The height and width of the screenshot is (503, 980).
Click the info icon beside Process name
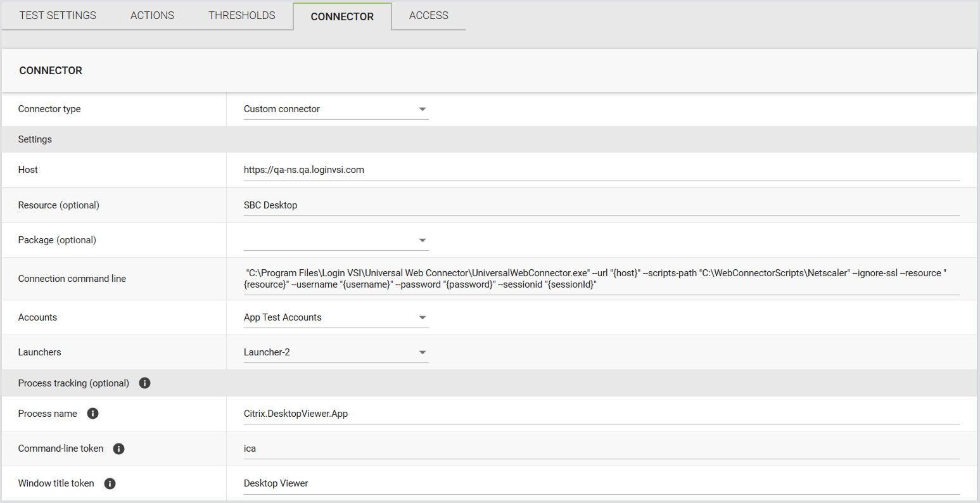point(92,414)
